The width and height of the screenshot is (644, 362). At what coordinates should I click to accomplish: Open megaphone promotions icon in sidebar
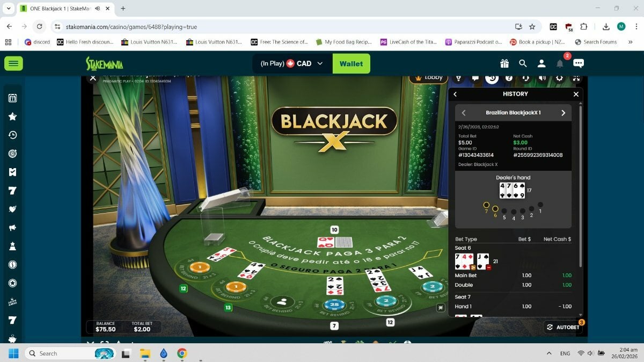click(x=13, y=227)
